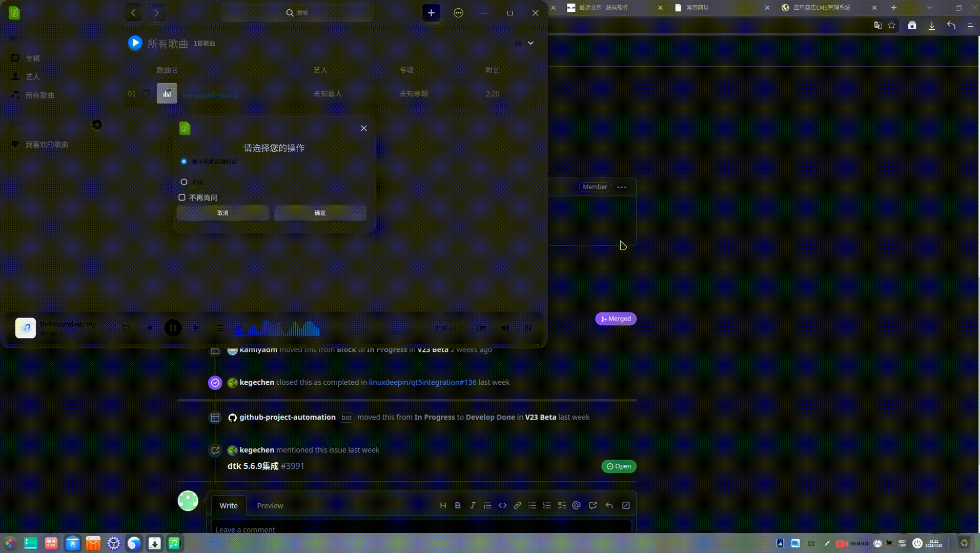980x553 pixels.
Task: Open 专辑 in the music sidebar
Action: (x=33, y=58)
